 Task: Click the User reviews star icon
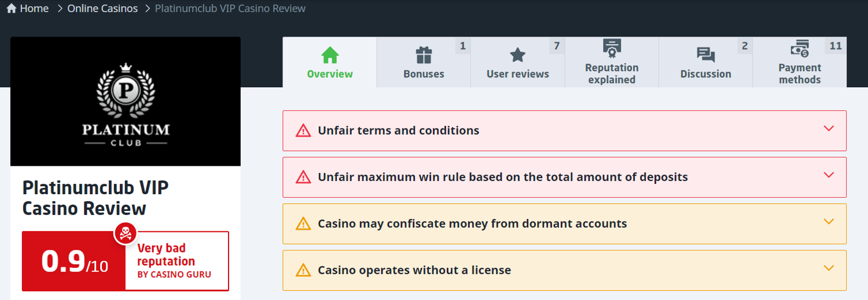pyautogui.click(x=517, y=55)
